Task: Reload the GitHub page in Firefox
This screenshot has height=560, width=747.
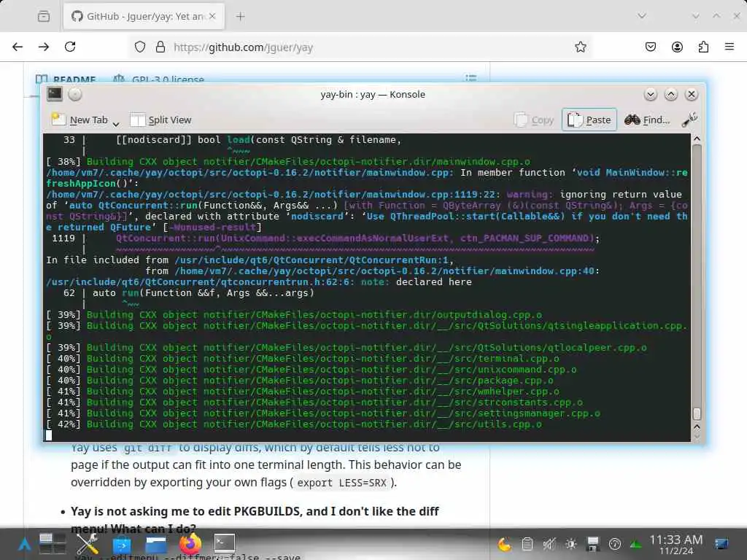Action: tap(70, 47)
